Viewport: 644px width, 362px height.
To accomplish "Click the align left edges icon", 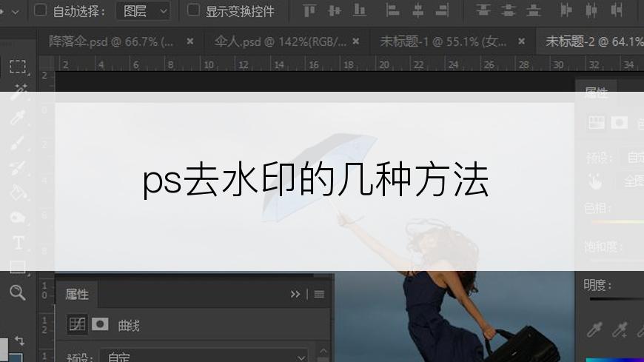I will [392, 10].
